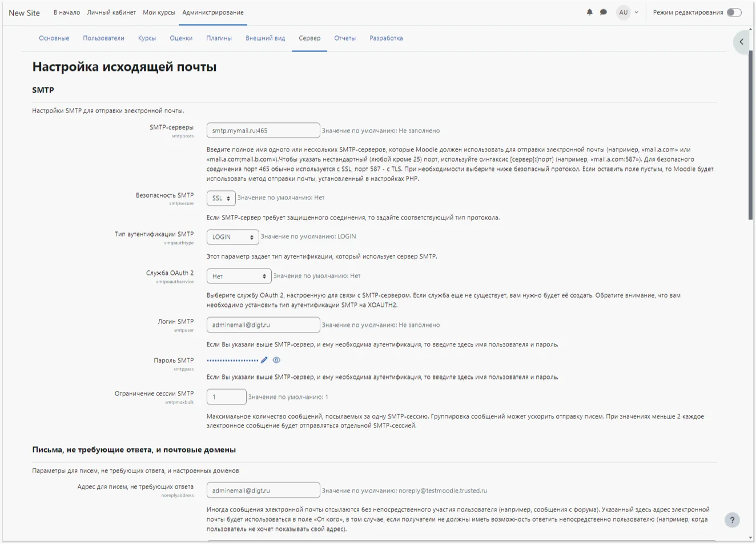Image resolution: width=756 pixels, height=544 pixels.
Task: Toggle the Режим редактирования switch
Action: (734, 13)
